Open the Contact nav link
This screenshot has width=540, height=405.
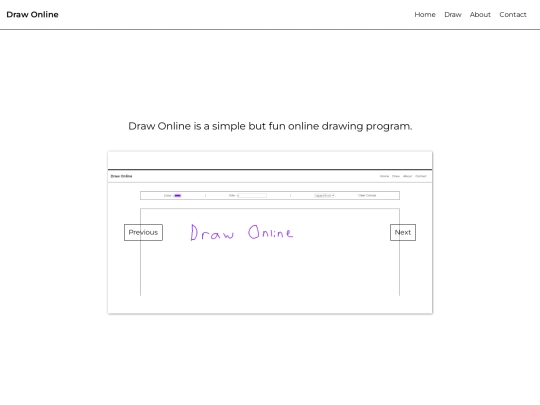coord(513,14)
